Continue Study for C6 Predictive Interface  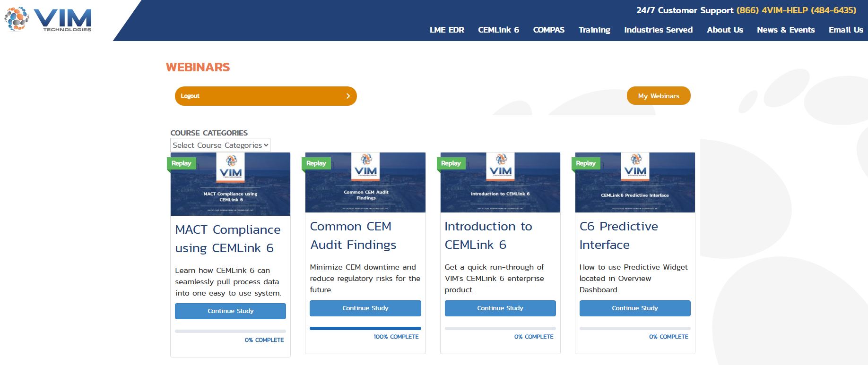click(635, 308)
